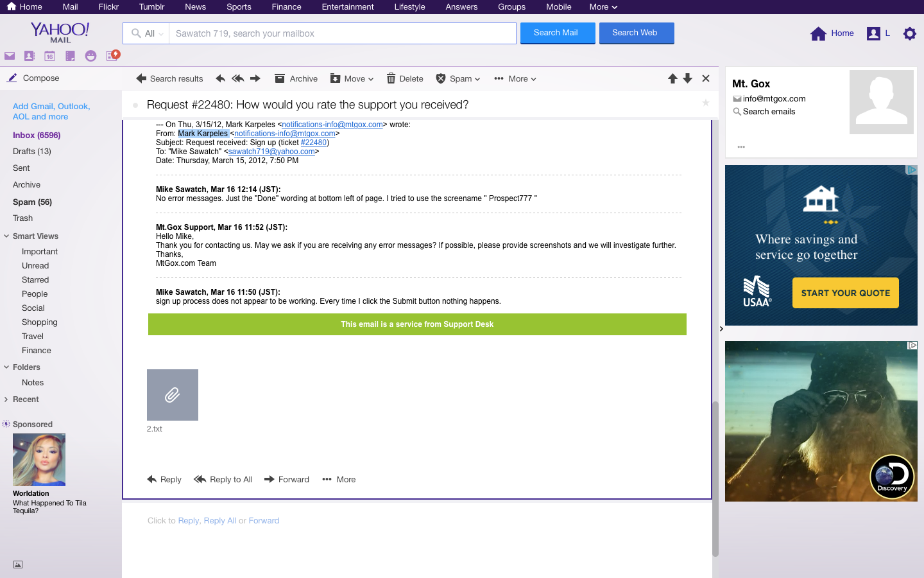Go to next message with down arrow
Screen dimensions: 924x578
[x=688, y=78]
